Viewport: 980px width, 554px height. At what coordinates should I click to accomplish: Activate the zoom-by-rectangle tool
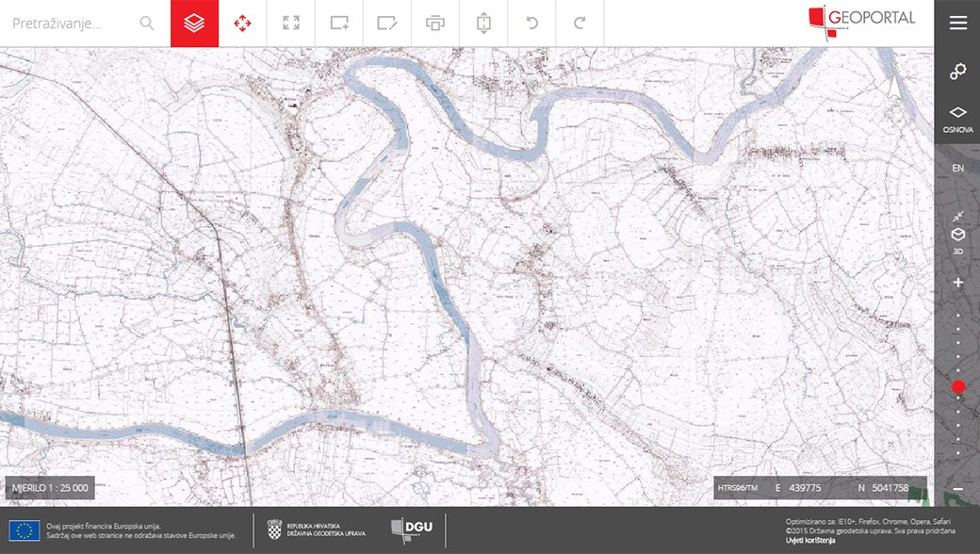coord(339,22)
